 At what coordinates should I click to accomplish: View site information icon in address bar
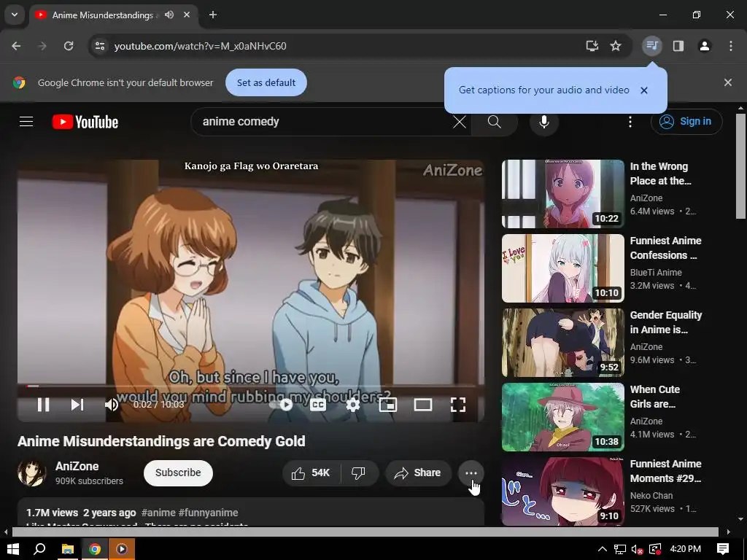click(x=99, y=46)
